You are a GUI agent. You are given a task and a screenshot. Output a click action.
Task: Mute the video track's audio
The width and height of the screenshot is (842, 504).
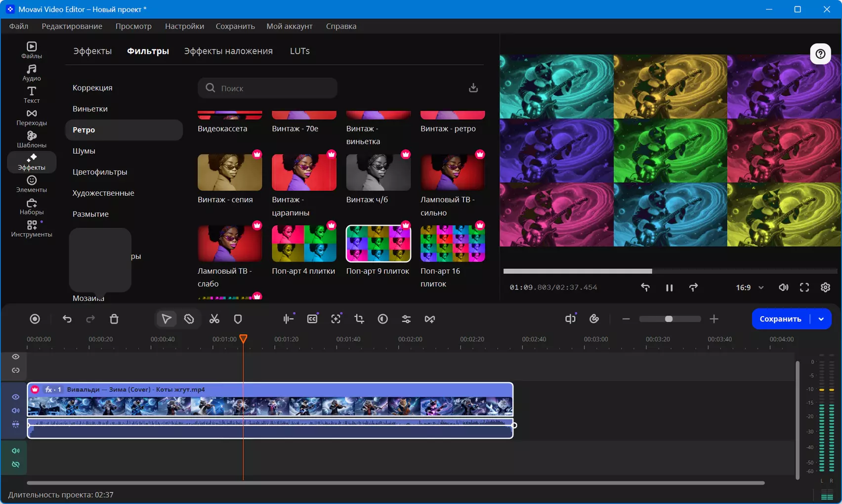(16, 411)
